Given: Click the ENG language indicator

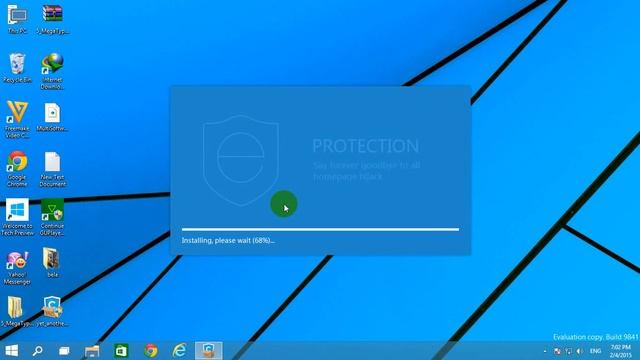Looking at the screenshot, I should tap(596, 351).
